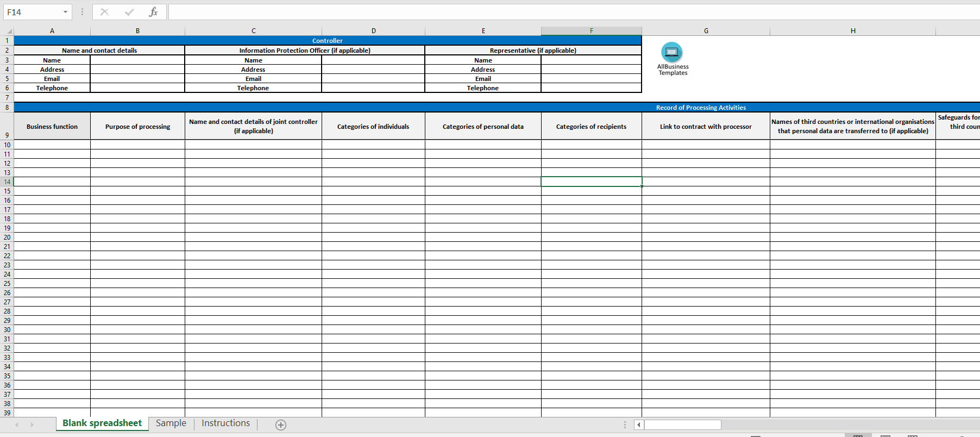
Task: Select the 'Categories of recipients' header cell
Action: pyautogui.click(x=591, y=127)
